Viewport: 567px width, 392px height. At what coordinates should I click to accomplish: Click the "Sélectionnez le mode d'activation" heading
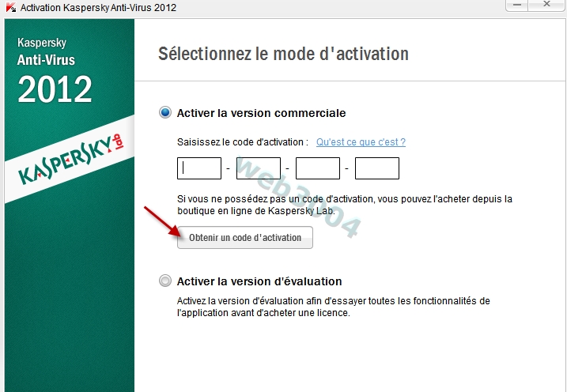[283, 54]
